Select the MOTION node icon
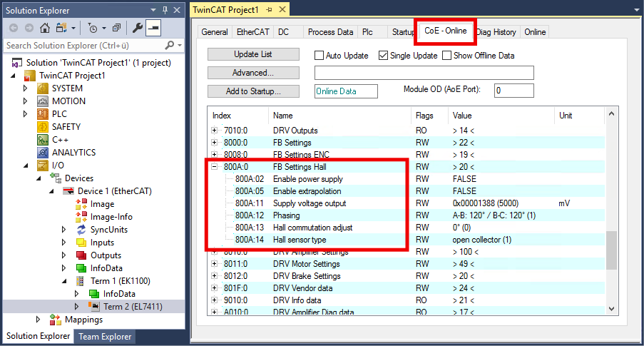The width and height of the screenshot is (644, 346). pyautogui.click(x=43, y=101)
